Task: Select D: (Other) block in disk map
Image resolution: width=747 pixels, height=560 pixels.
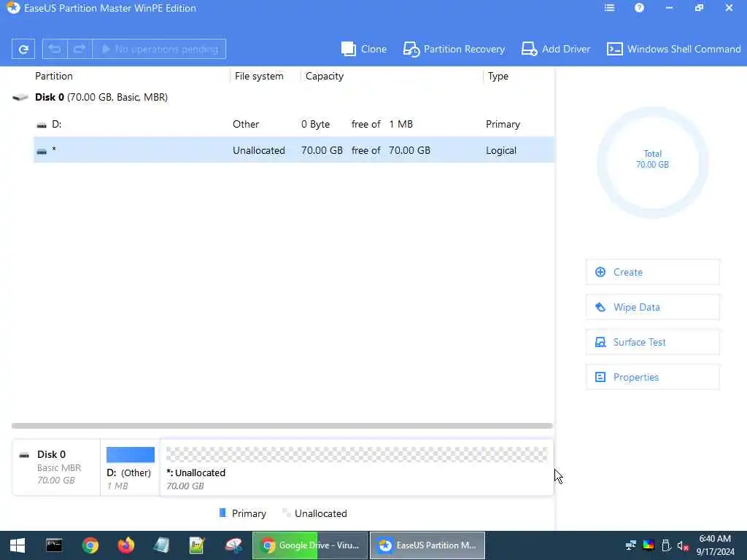Action: (x=130, y=467)
